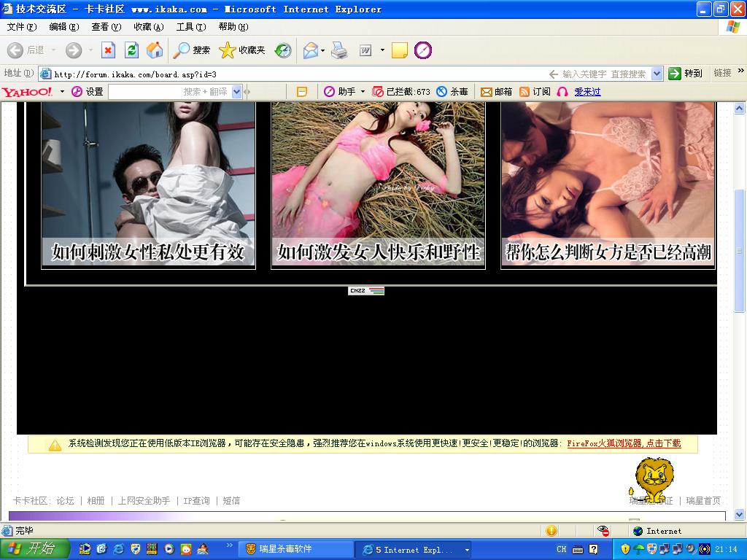Open the 收藏夹 Favorites star button

(242, 50)
